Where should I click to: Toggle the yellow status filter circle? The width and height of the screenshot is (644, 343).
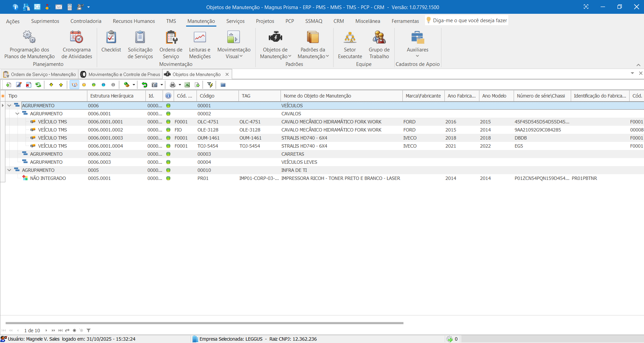[x=84, y=85]
